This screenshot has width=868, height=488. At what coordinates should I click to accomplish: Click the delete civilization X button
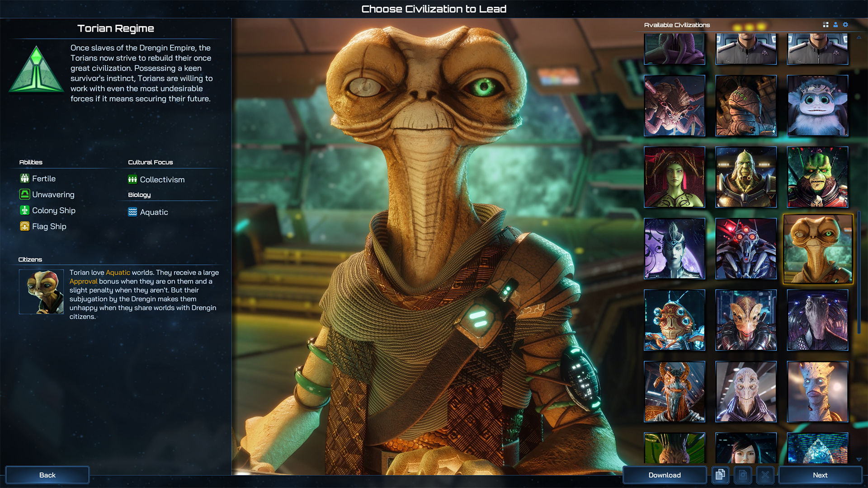coord(765,475)
